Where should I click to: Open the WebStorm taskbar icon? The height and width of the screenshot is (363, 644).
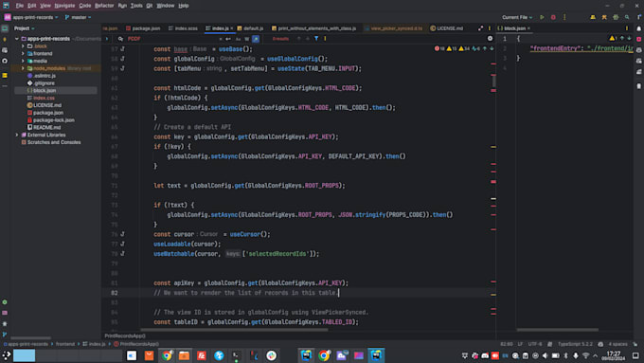pos(376,355)
